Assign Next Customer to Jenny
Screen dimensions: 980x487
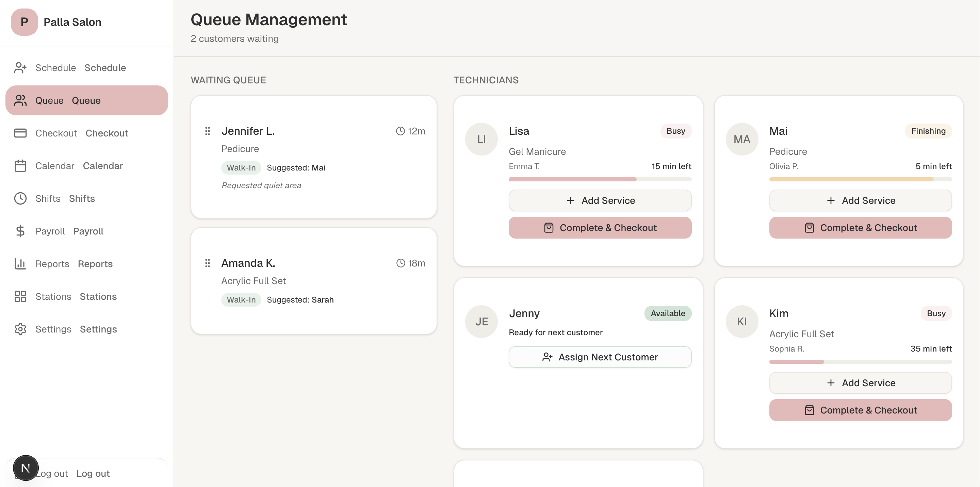600,357
